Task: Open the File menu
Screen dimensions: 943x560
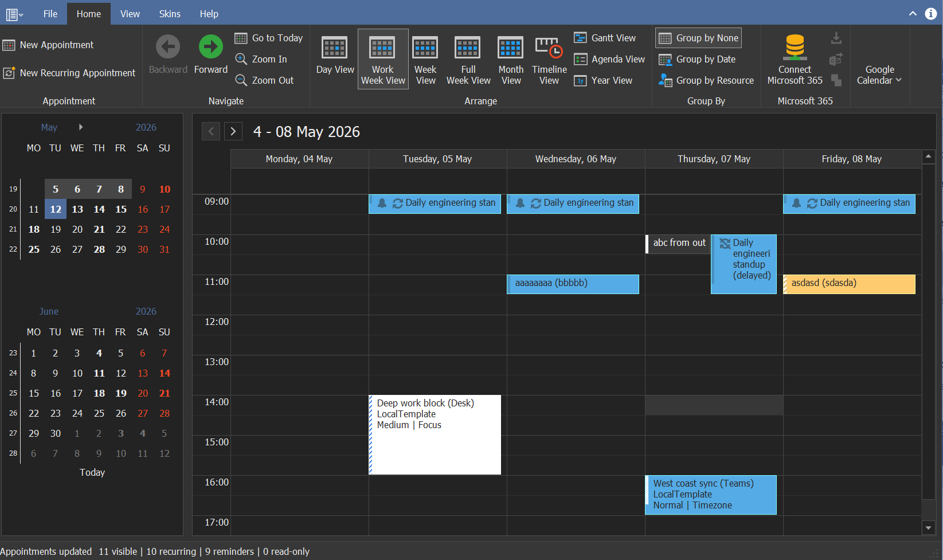Action: (x=50, y=14)
